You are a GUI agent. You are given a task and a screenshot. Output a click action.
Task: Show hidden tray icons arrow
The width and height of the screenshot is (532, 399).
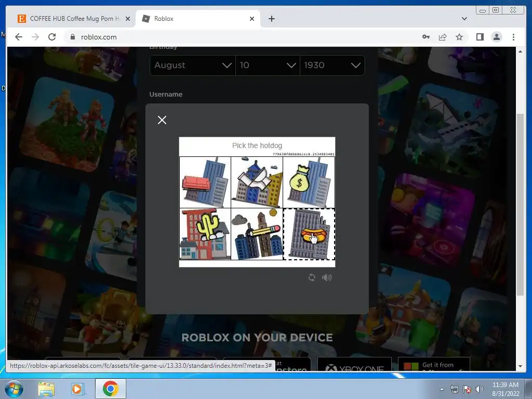(x=442, y=390)
